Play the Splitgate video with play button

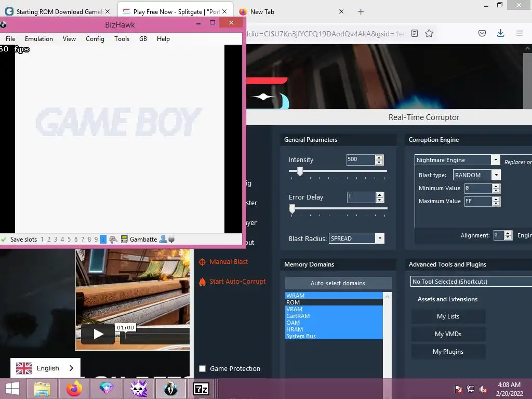point(98,334)
